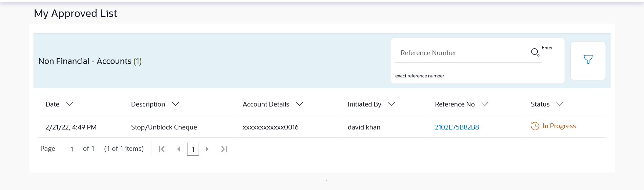
Task: Toggle Initiated By column sort chevron
Action: coord(392,104)
